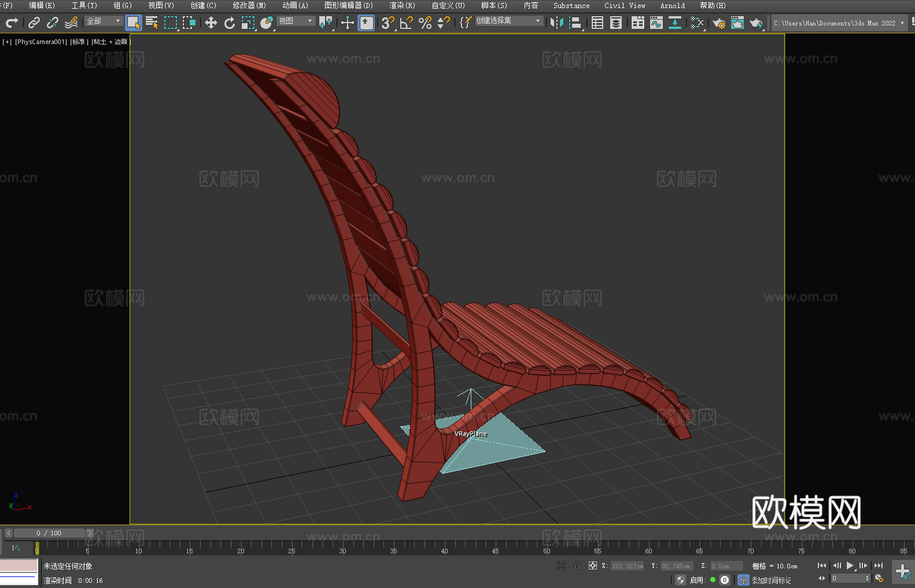The width and height of the screenshot is (915, 588).
Task: Toggle Angle Snap
Action: pos(407,23)
